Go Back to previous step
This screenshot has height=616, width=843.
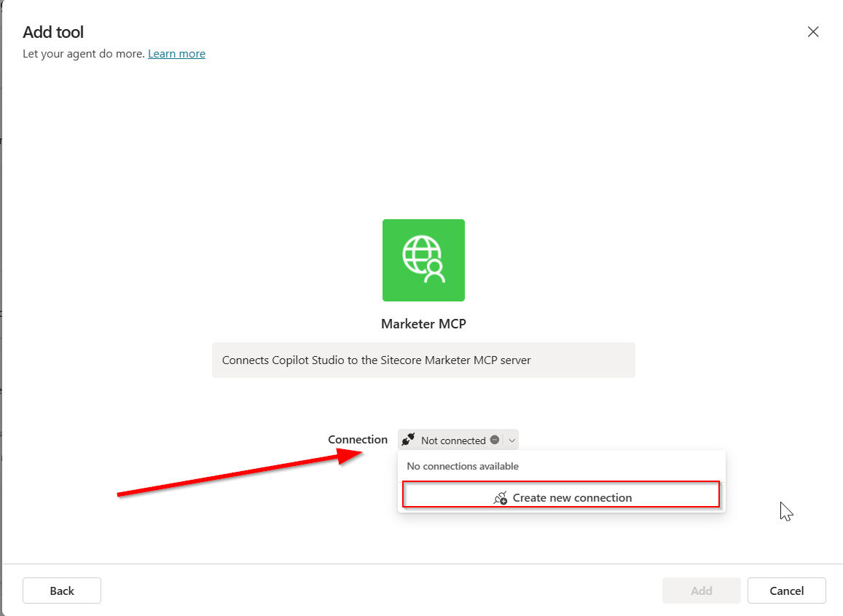pyautogui.click(x=62, y=591)
